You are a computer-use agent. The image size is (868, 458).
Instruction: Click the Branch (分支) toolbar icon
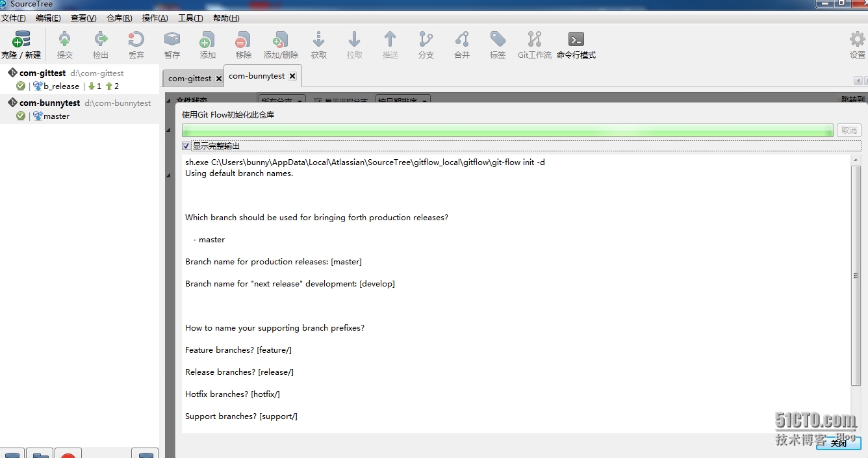426,40
